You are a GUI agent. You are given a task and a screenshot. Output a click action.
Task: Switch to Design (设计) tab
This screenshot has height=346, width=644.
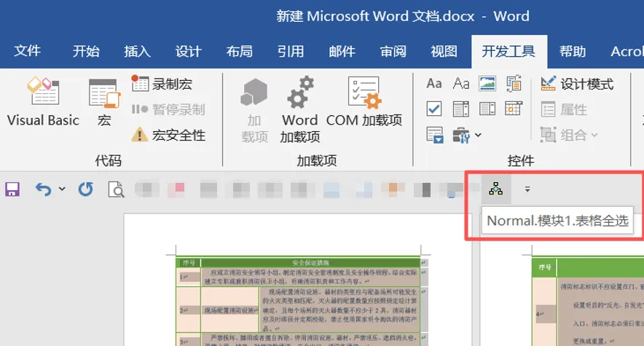pyautogui.click(x=188, y=51)
